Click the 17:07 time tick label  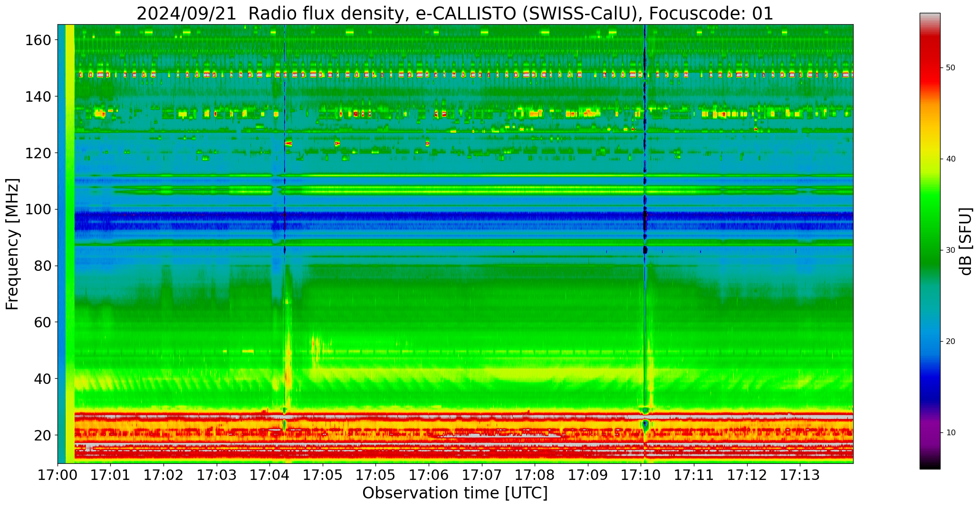point(482,475)
